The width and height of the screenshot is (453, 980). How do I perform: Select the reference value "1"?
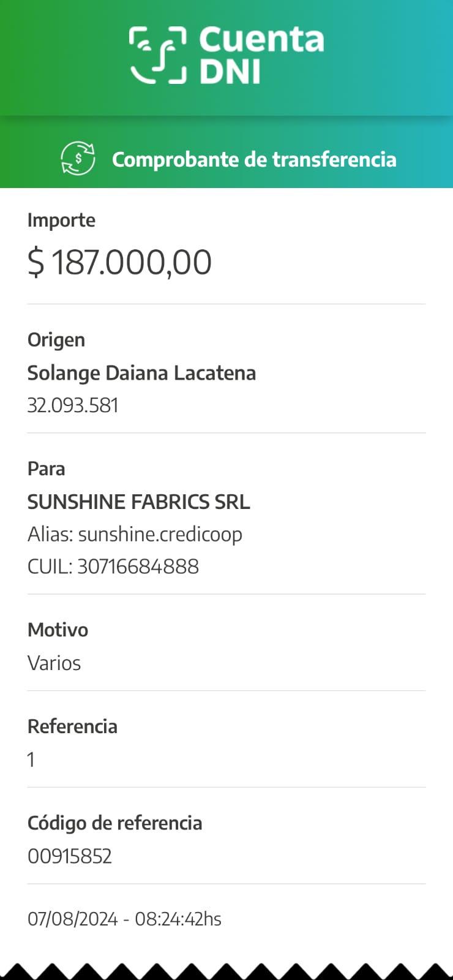(x=31, y=760)
